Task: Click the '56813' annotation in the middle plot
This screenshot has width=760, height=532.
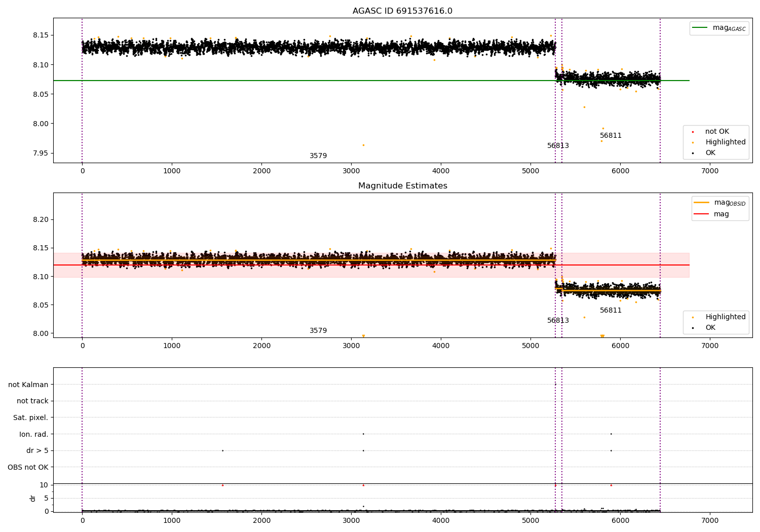Action: (x=558, y=321)
